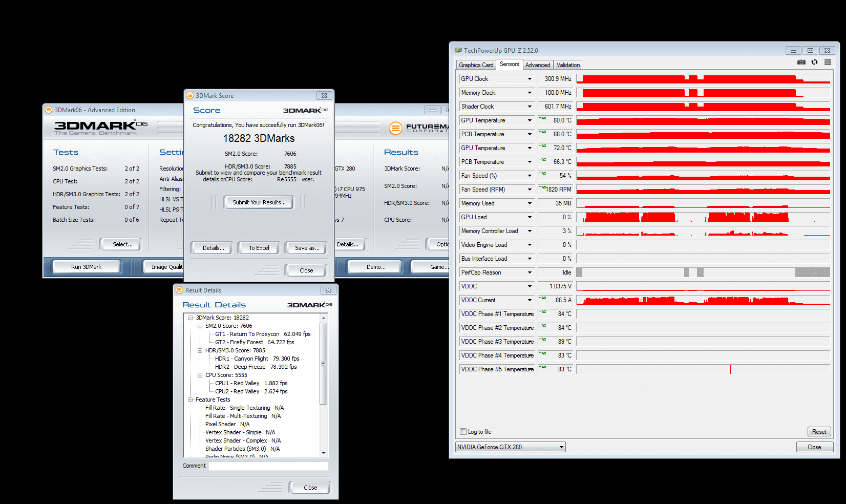The image size is (846, 504).
Task: Collapse the CPU Score tree node
Action: 200,375
